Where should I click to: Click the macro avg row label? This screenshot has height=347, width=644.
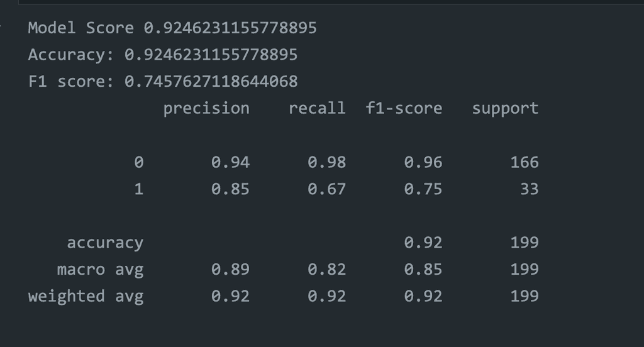coord(100,270)
